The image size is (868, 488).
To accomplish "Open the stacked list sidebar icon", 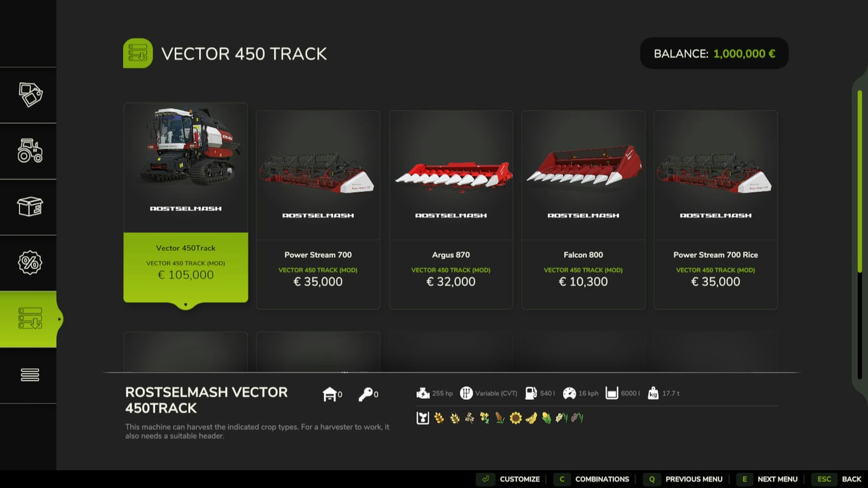I will point(30,375).
